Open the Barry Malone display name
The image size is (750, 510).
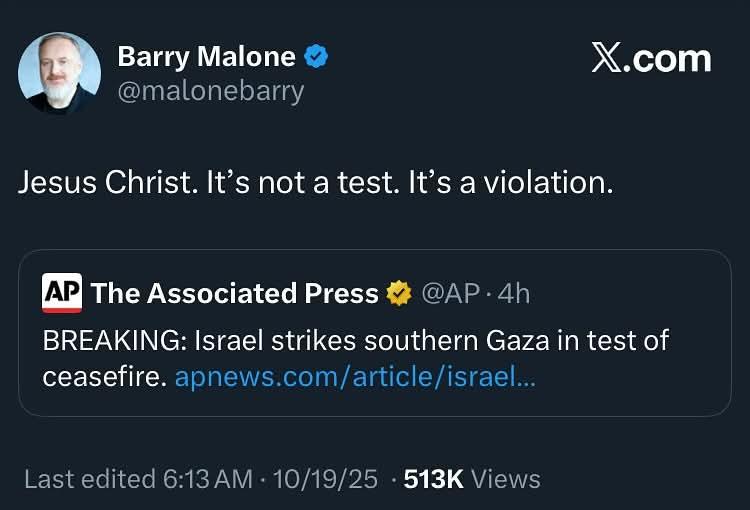click(x=206, y=57)
